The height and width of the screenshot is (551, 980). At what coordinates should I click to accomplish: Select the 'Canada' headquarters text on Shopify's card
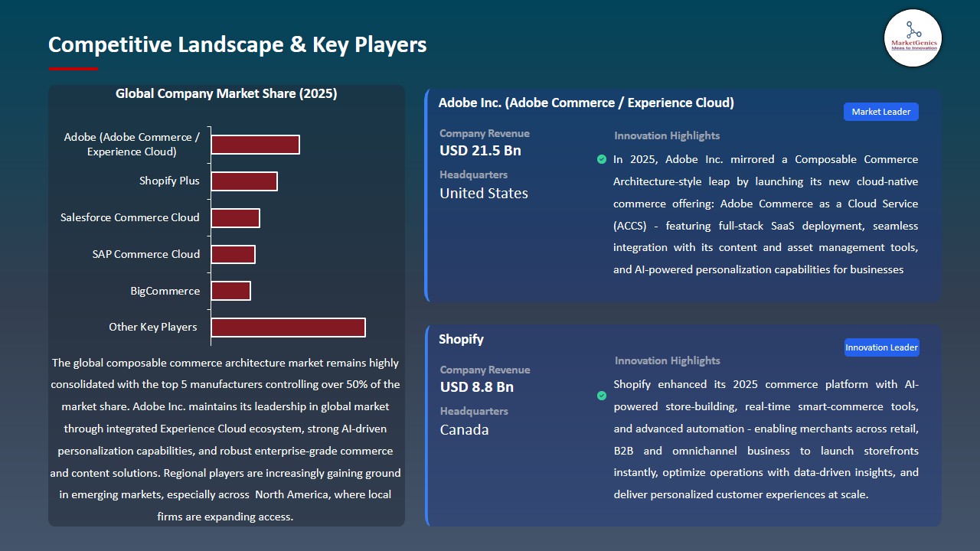point(464,430)
